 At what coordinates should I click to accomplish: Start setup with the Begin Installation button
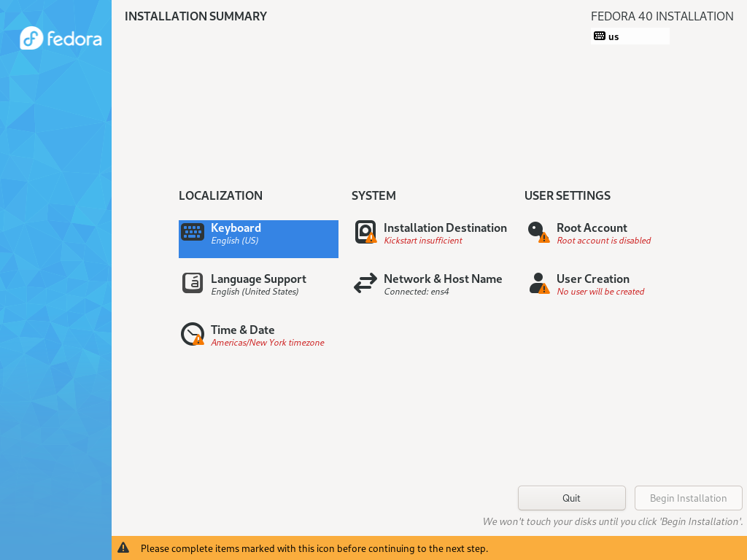click(x=689, y=498)
